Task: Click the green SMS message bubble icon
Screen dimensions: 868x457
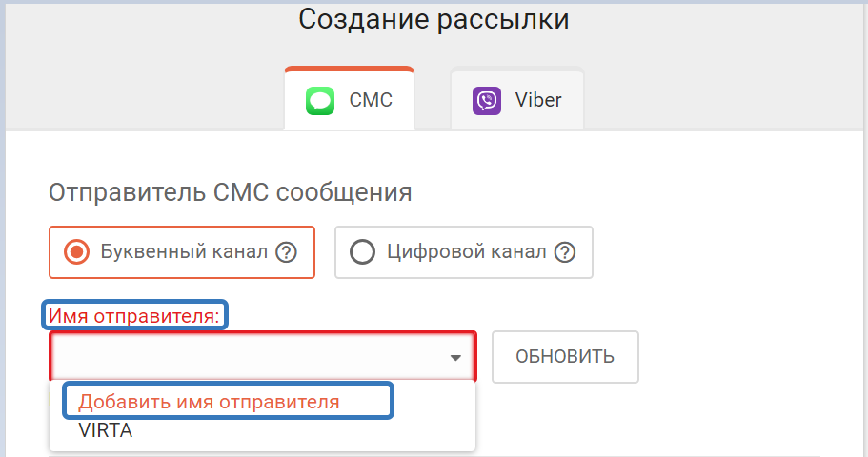Action: tap(319, 100)
